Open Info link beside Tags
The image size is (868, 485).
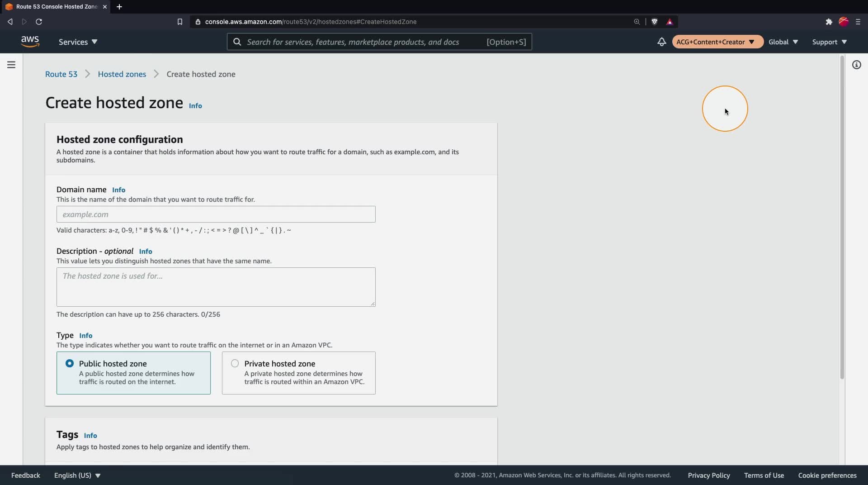(x=90, y=436)
